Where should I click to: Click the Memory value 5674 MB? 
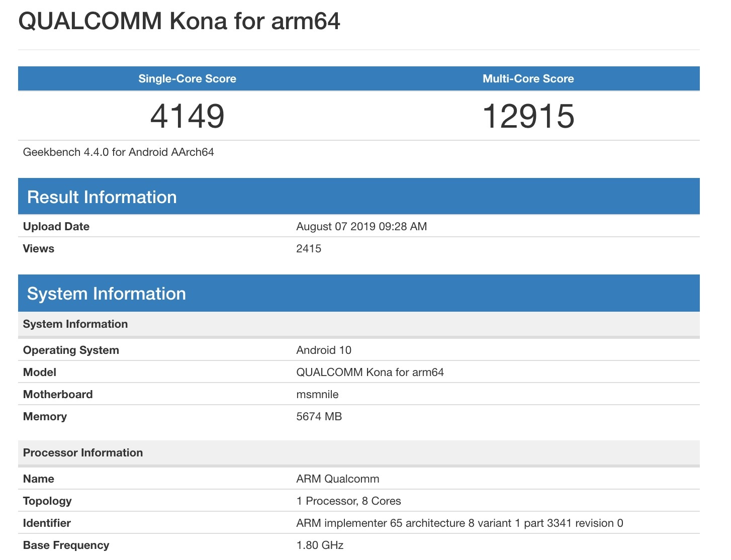point(319,416)
